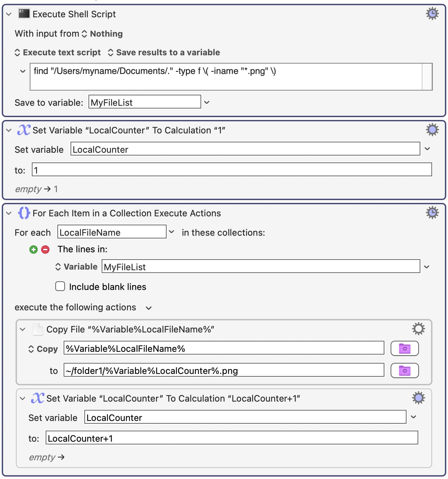Open 'Execute text script' popup menu
Image resolution: width=448 pixels, height=479 pixels.
[x=58, y=53]
